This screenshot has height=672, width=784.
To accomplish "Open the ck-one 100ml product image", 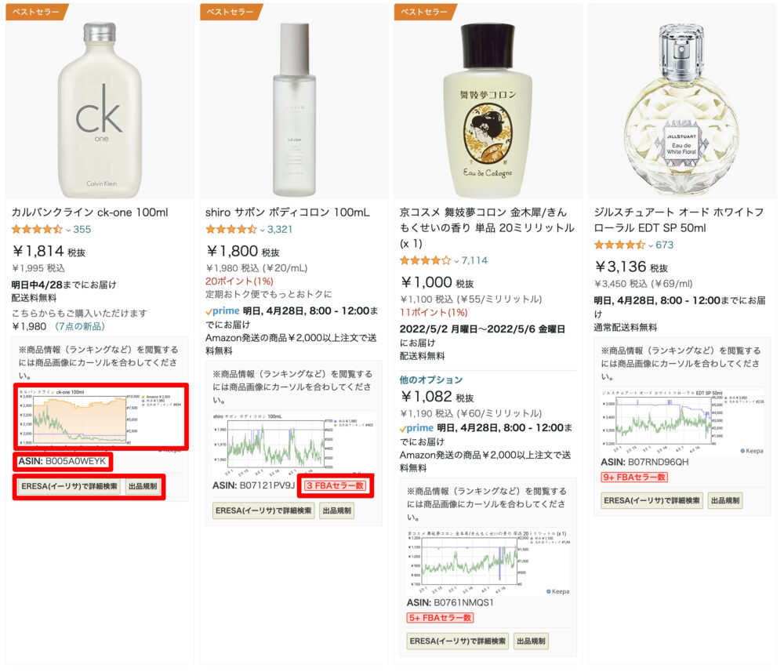I will click(x=100, y=111).
